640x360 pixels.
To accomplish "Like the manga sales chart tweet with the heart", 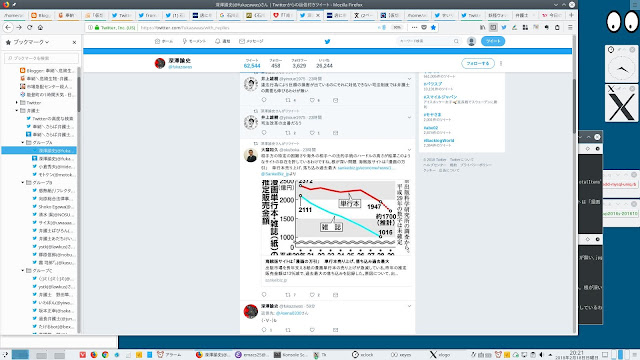I will [312, 295].
